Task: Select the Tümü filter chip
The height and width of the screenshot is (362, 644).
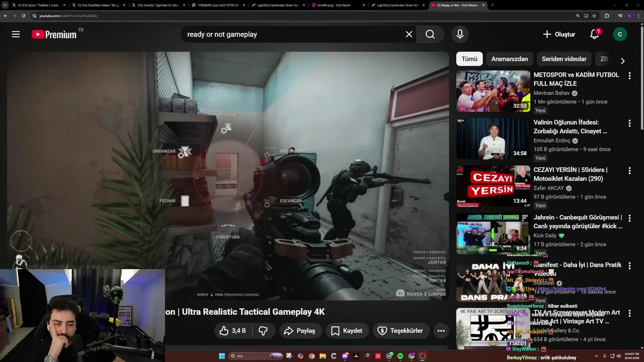Action: (x=469, y=59)
